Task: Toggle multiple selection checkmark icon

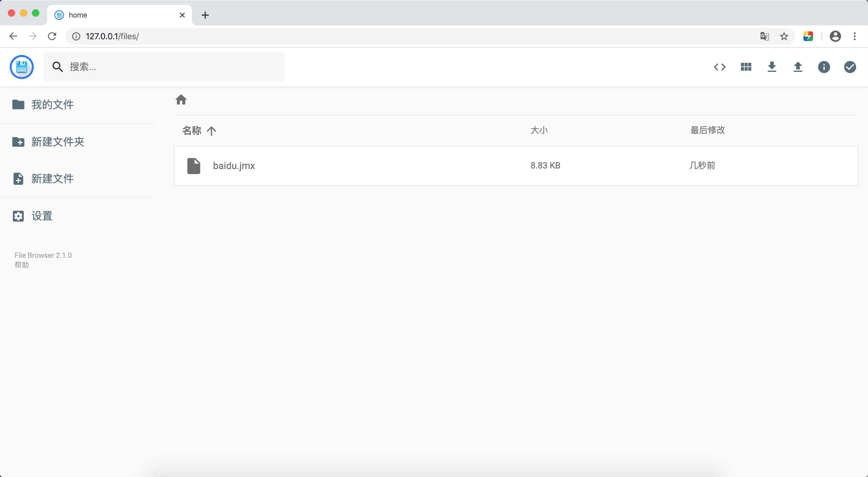Action: 850,67
